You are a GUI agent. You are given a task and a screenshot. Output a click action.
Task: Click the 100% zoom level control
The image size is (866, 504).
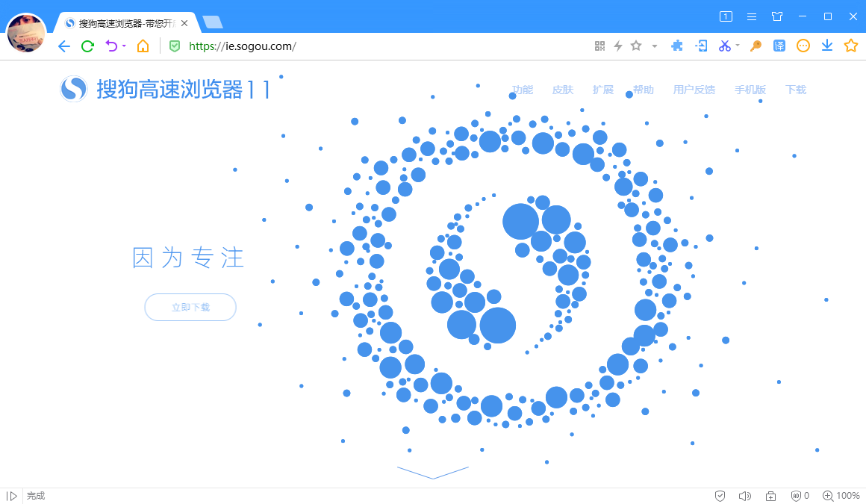coord(841,496)
